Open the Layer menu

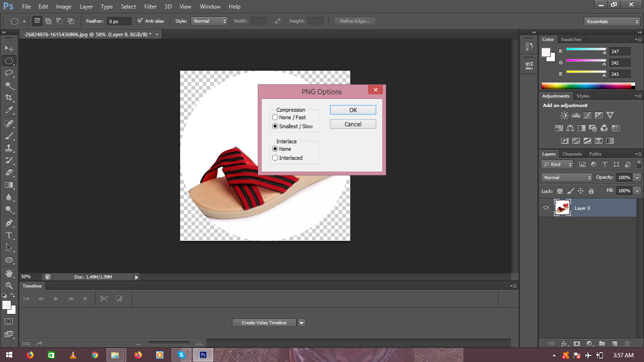(x=86, y=7)
